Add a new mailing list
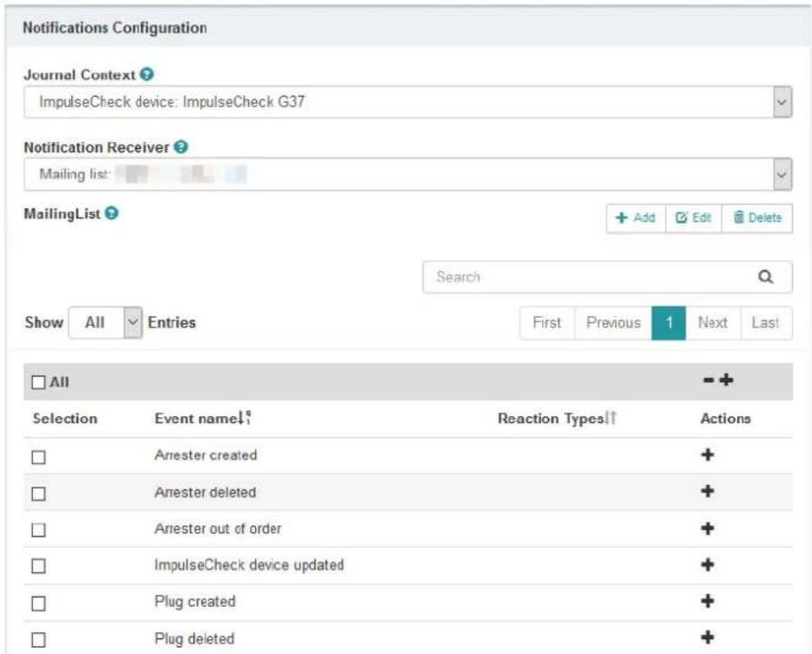 (636, 218)
